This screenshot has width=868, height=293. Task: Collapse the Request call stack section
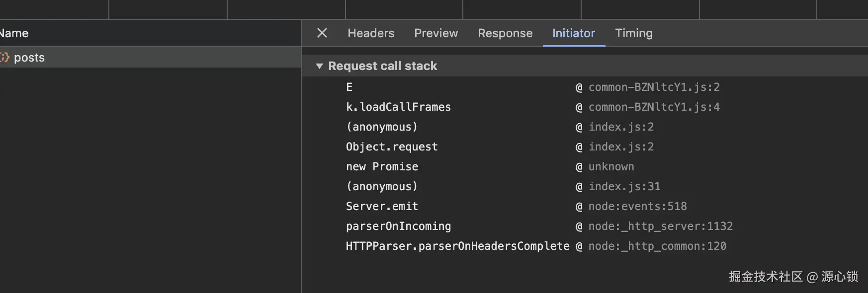click(x=320, y=66)
